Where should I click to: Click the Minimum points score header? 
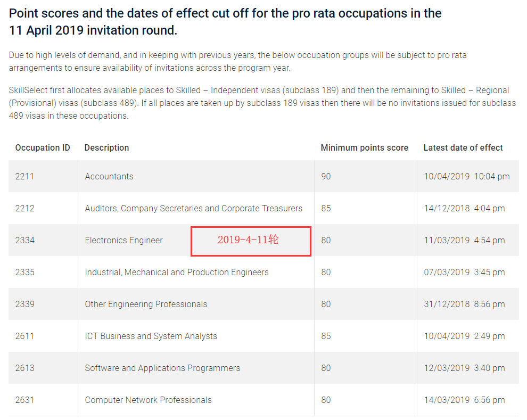(364, 147)
